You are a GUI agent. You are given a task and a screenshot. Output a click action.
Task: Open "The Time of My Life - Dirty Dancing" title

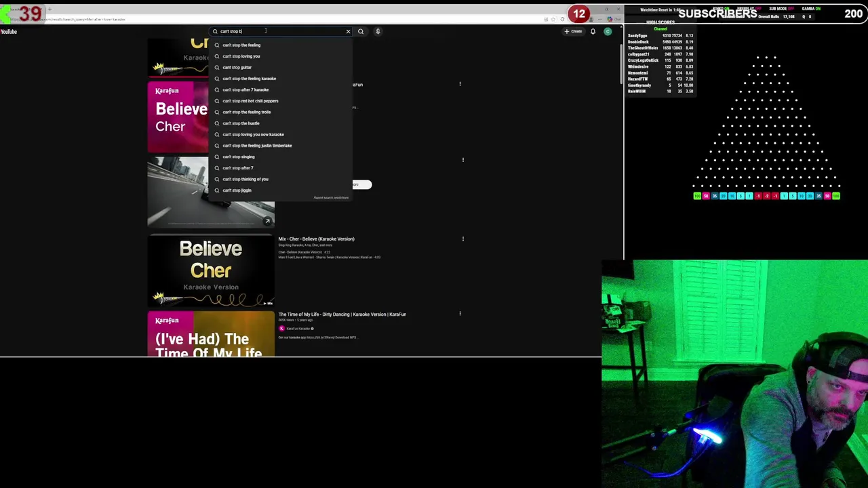342,314
